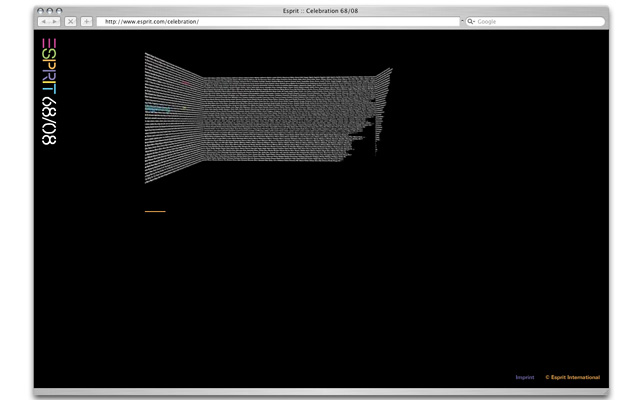This screenshot has height=400, width=640.
Task: Close the browser window with red button
Action: (40, 11)
